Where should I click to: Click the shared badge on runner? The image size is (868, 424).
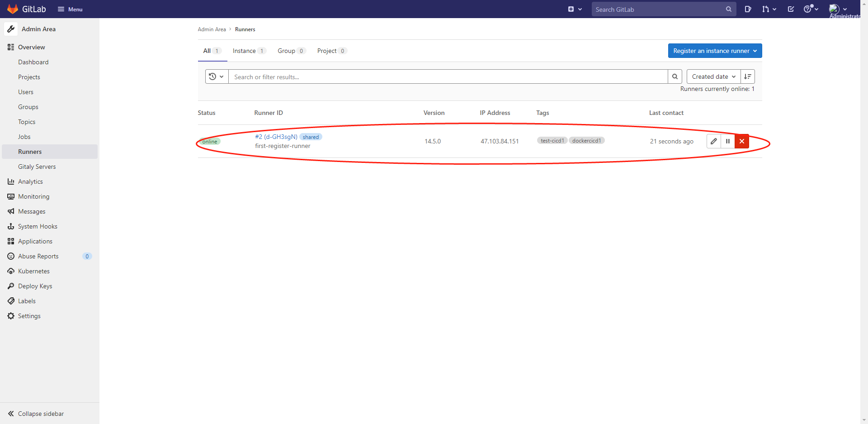click(311, 137)
